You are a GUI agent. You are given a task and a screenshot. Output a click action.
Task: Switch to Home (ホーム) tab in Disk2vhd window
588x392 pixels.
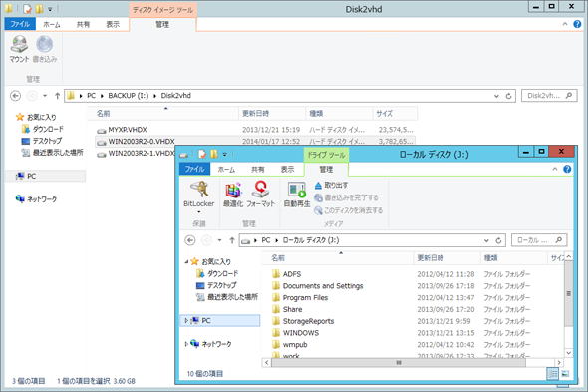tap(52, 24)
